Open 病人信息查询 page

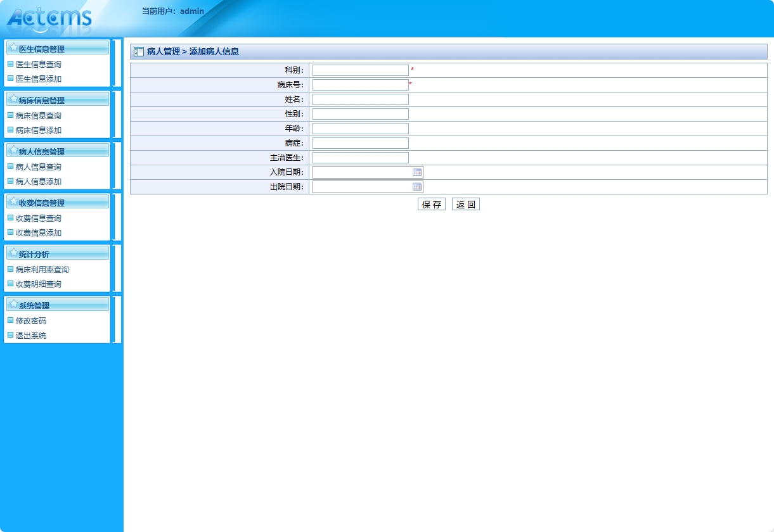pos(39,167)
